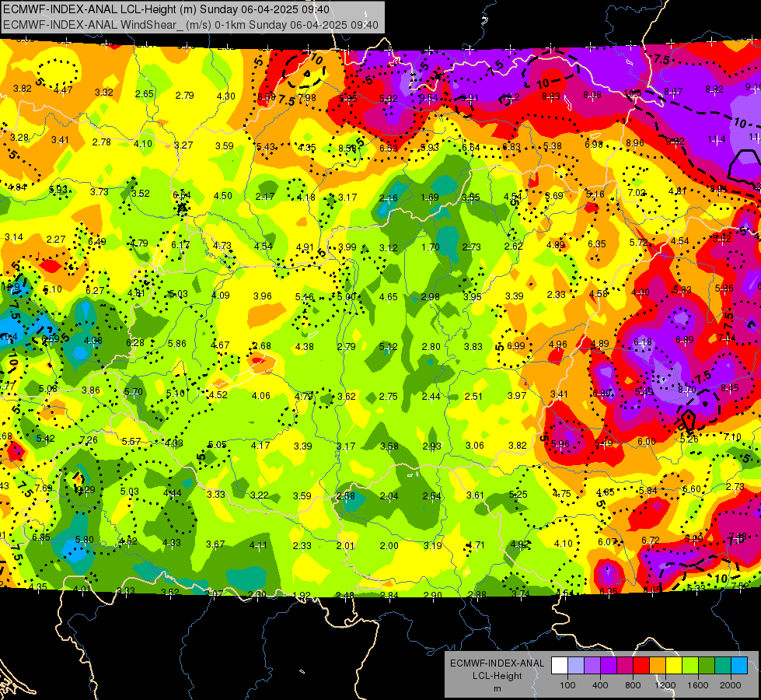Image resolution: width=761 pixels, height=700 pixels.
Task: Click the wind shear value 9.54
Action: (x=428, y=98)
